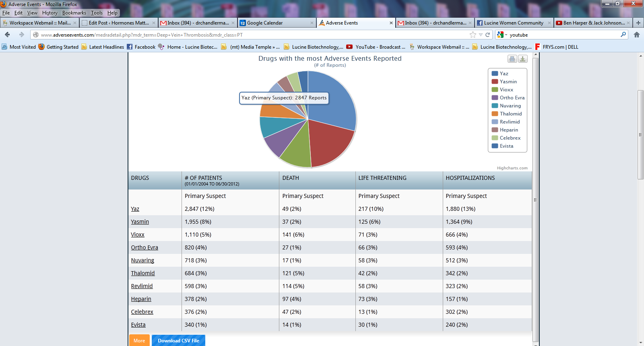The height and width of the screenshot is (346, 644).
Task: Open a new tab with plus button
Action: [638, 23]
